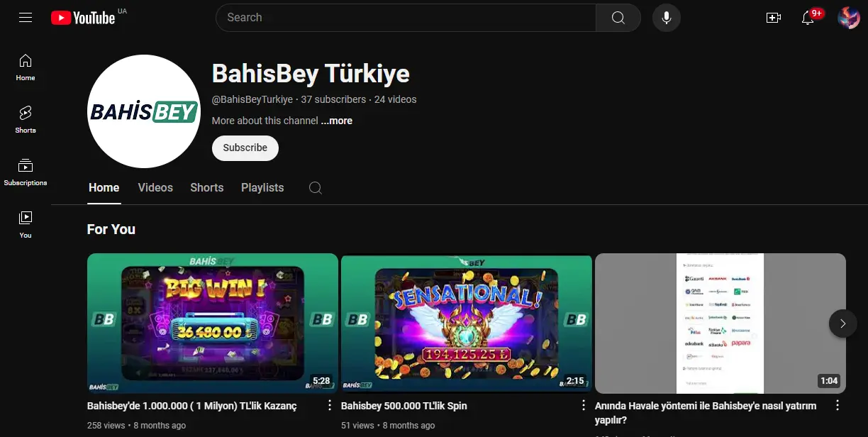Viewport: 868px width, 437px height.
Task: Open the Create video icon
Action: pos(774,18)
